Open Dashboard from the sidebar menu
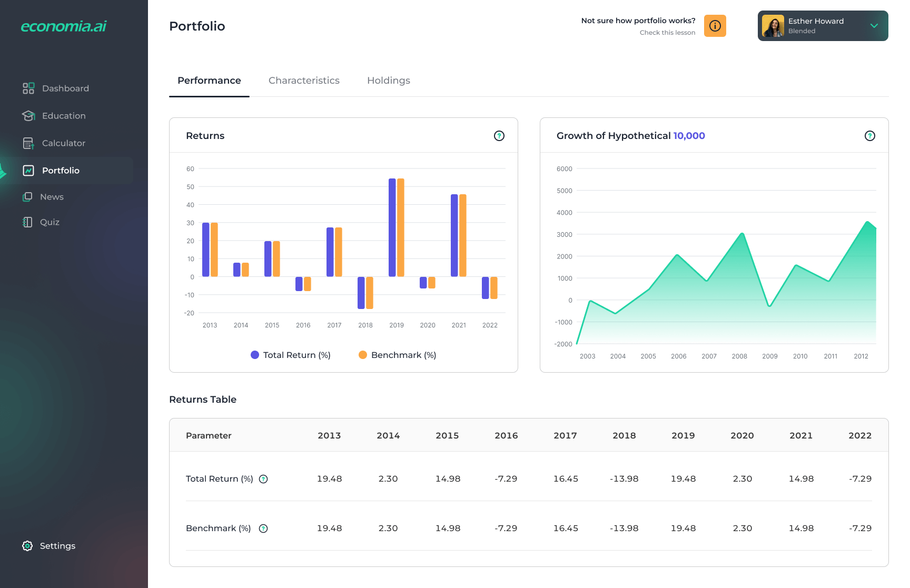Viewport: 910px width, 588px height. [x=65, y=88]
